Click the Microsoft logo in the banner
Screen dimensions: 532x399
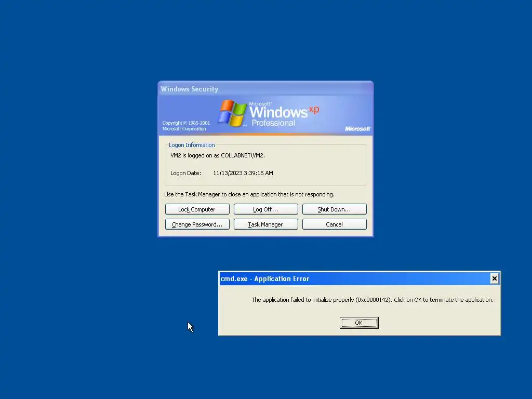tap(357, 129)
